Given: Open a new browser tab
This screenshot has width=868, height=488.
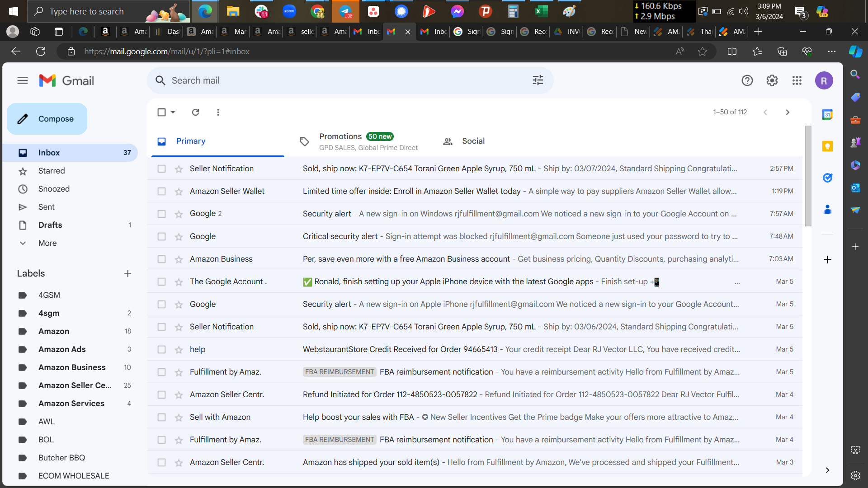Looking at the screenshot, I should [758, 32].
